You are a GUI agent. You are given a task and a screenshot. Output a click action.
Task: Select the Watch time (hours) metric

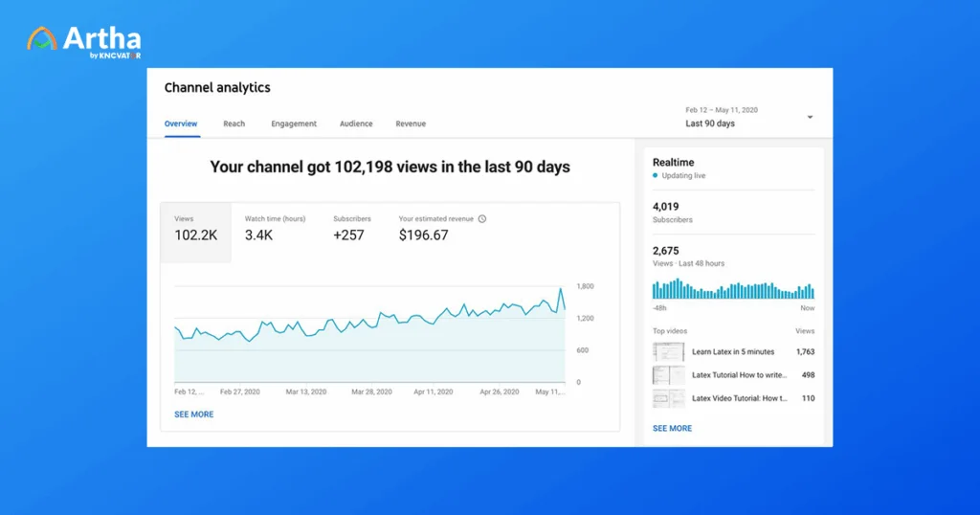275,229
